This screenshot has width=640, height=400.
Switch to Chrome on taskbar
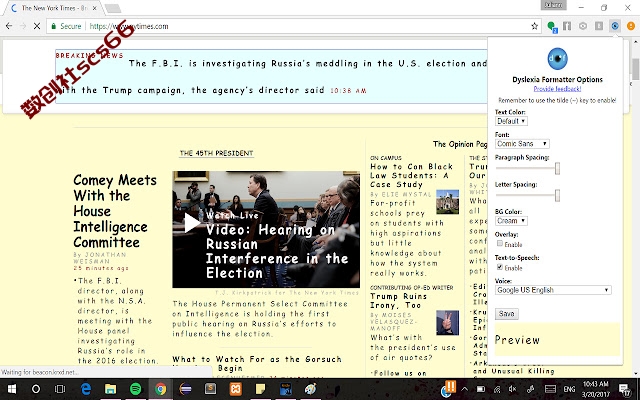point(160,389)
